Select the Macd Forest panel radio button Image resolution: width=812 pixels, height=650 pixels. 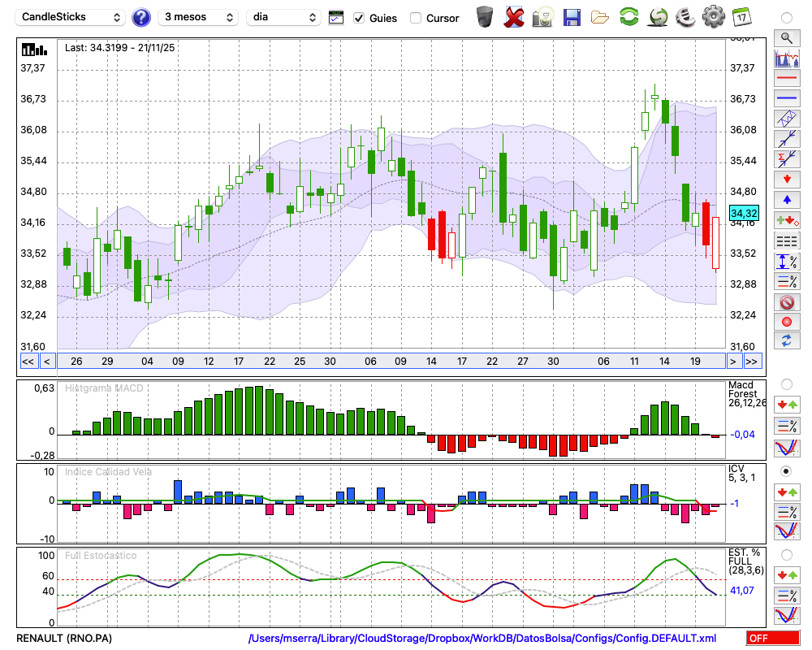tap(786, 383)
